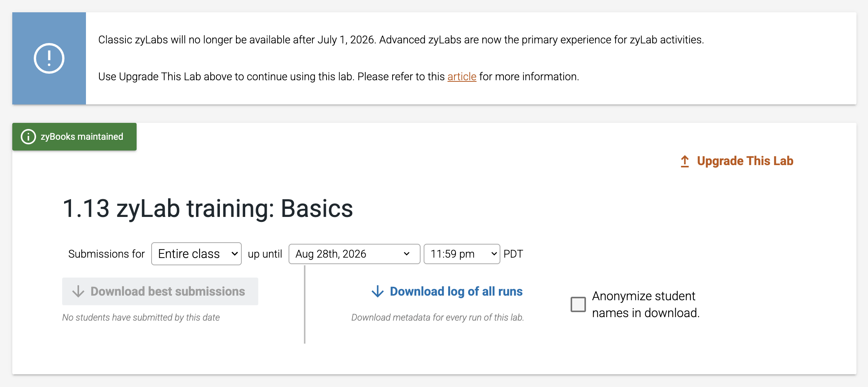Enable Anonymize student names checkbox
This screenshot has height=387, width=868.
click(578, 304)
